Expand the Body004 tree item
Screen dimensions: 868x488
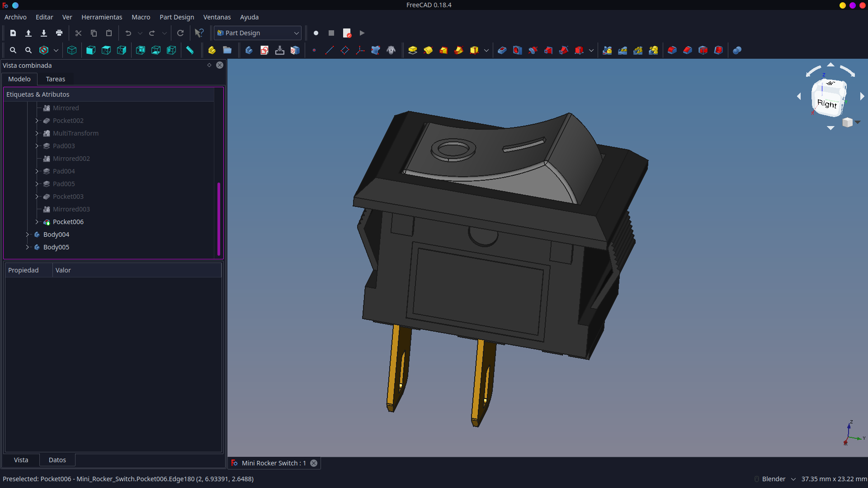pos(27,235)
